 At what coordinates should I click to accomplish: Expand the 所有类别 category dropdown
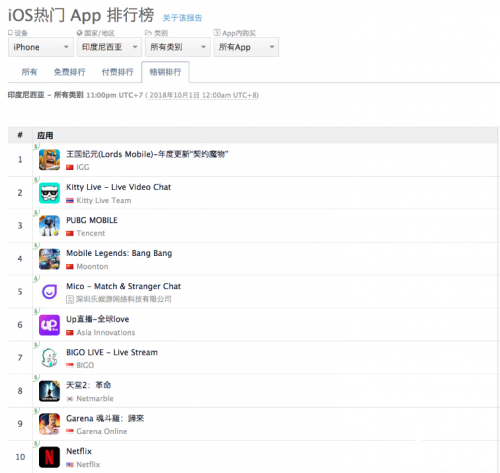tap(178, 47)
